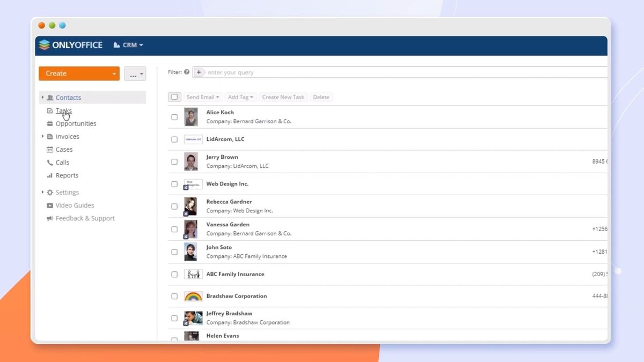
Task: Click the Feedback & Support megaphone icon
Action: (49, 218)
